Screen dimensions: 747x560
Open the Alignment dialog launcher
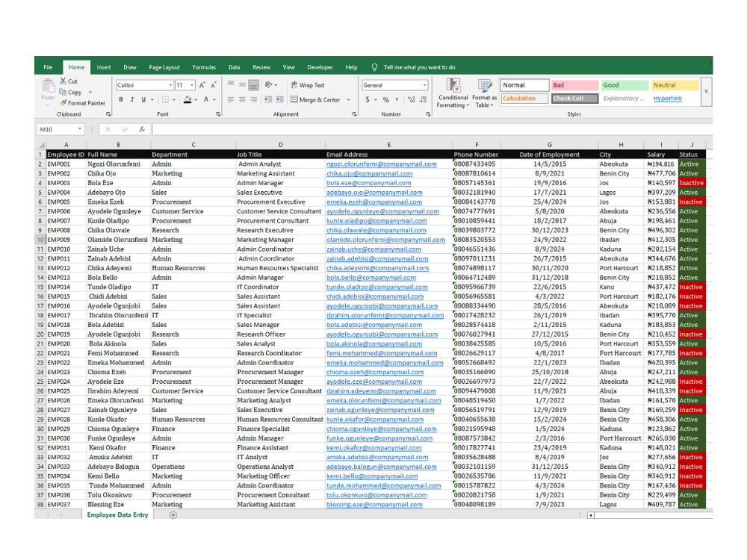click(354, 114)
